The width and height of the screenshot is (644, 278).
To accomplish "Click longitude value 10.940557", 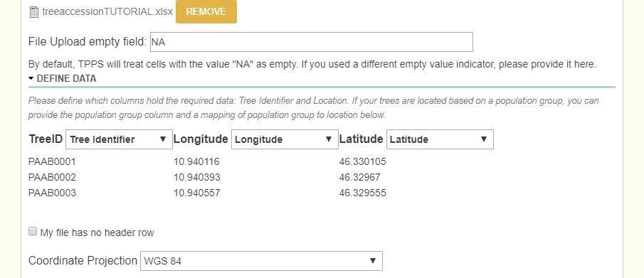I will 196,193.
